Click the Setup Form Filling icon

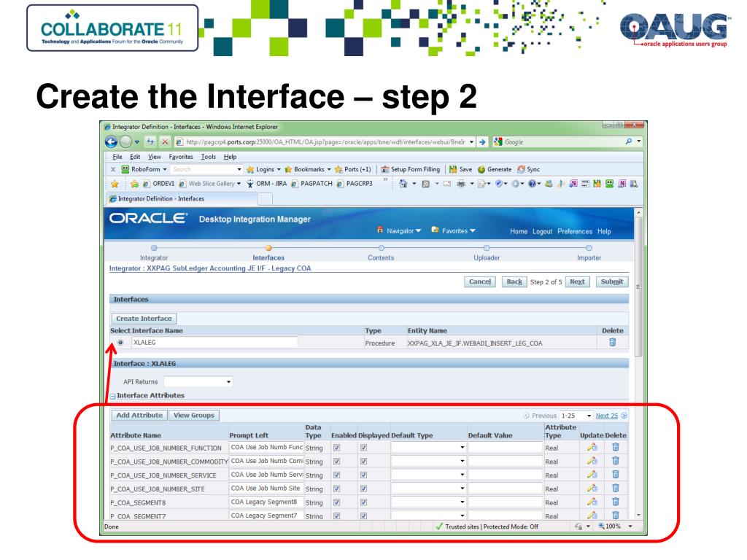tap(385, 169)
